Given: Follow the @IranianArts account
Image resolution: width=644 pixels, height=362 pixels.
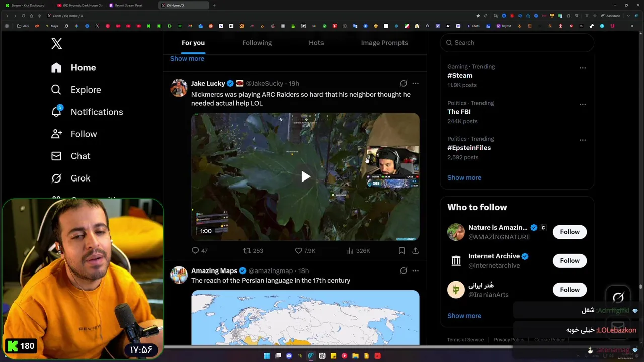Looking at the screenshot, I should pyautogui.click(x=570, y=290).
